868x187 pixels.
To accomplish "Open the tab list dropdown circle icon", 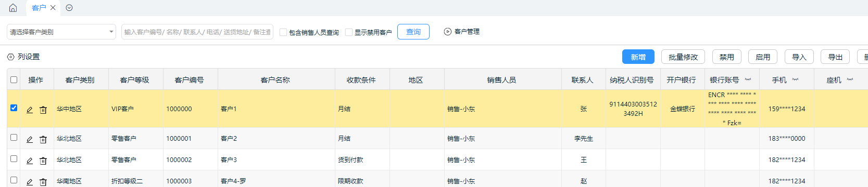I will pyautogui.click(x=69, y=8).
